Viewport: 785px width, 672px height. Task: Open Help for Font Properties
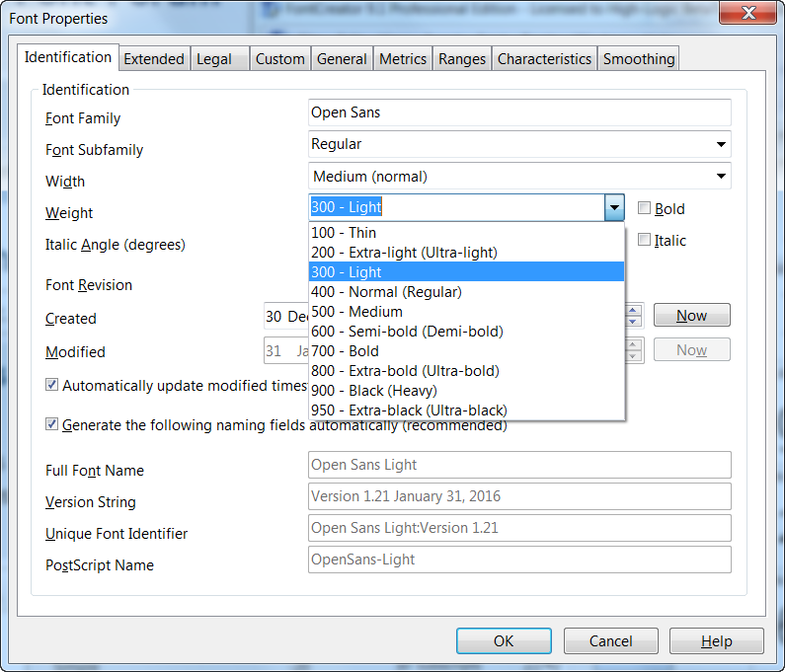(x=717, y=641)
